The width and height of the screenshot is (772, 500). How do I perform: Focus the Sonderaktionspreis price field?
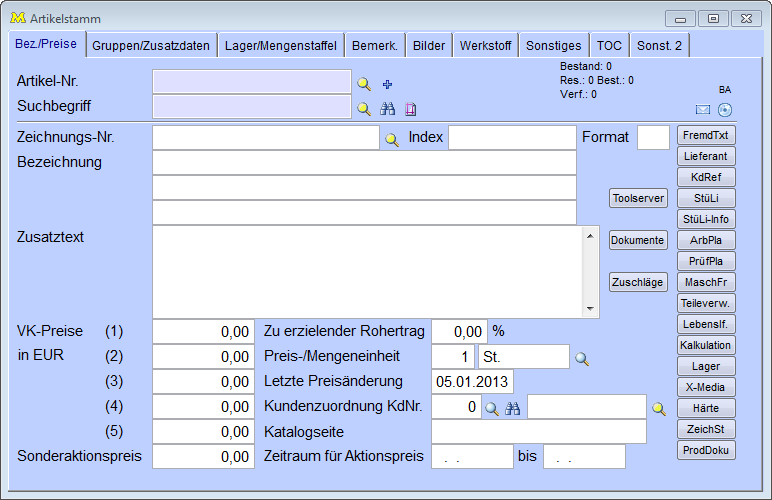(204, 457)
